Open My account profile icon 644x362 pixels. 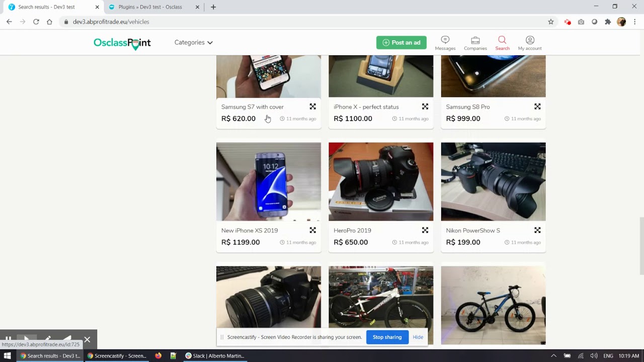click(530, 43)
